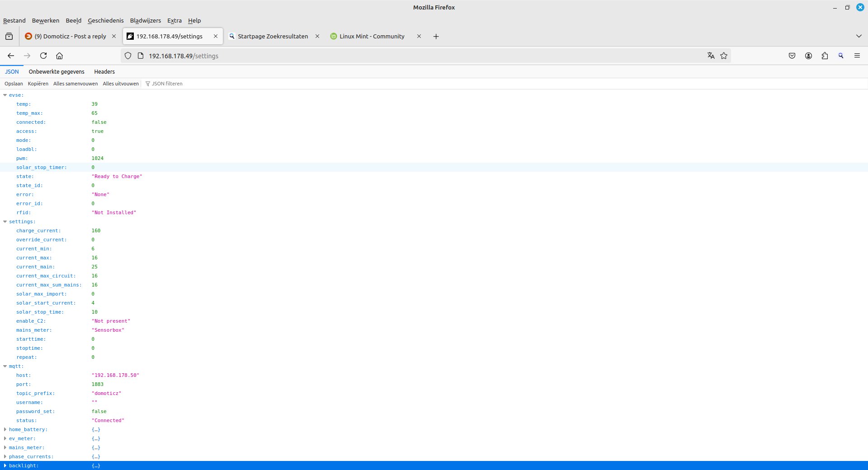The height and width of the screenshot is (470, 868).
Task: Select the mqtt status "Connected" value
Action: coord(108,420)
